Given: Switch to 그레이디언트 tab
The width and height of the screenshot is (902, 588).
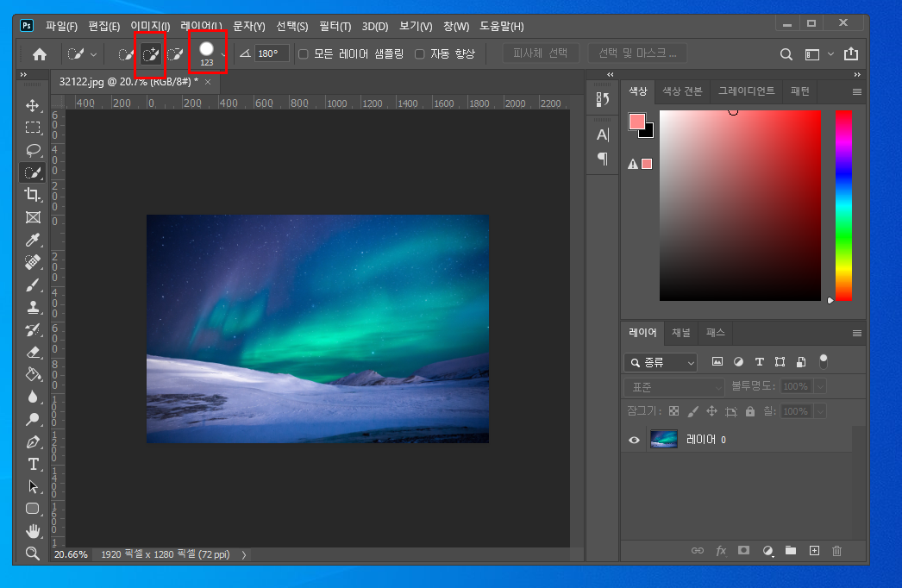Looking at the screenshot, I should tap(746, 91).
